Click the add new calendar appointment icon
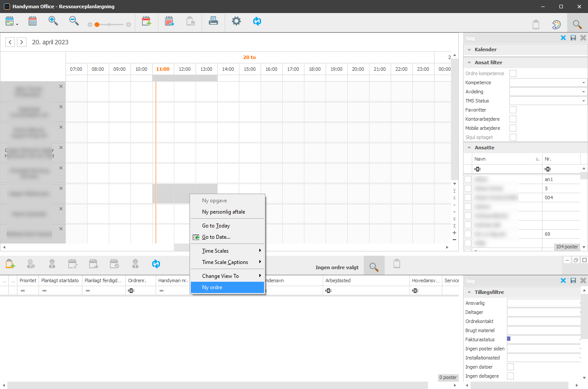 coord(147,21)
